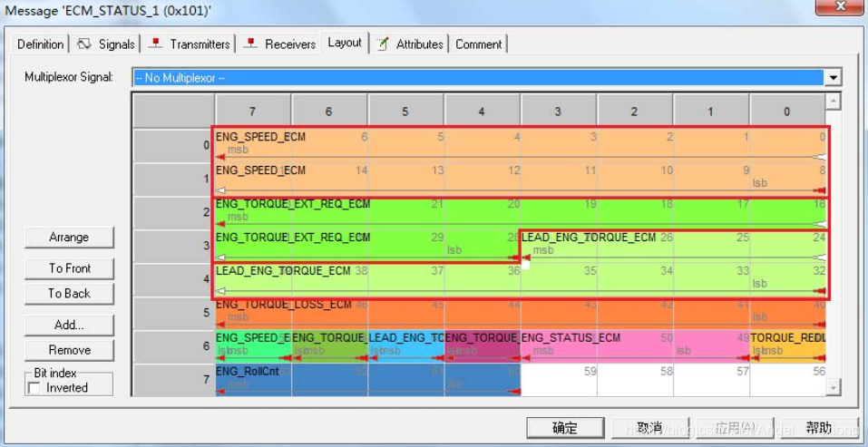Click the Multiplexor Signal dropdown arrow
The width and height of the screenshot is (868, 447).
click(834, 78)
